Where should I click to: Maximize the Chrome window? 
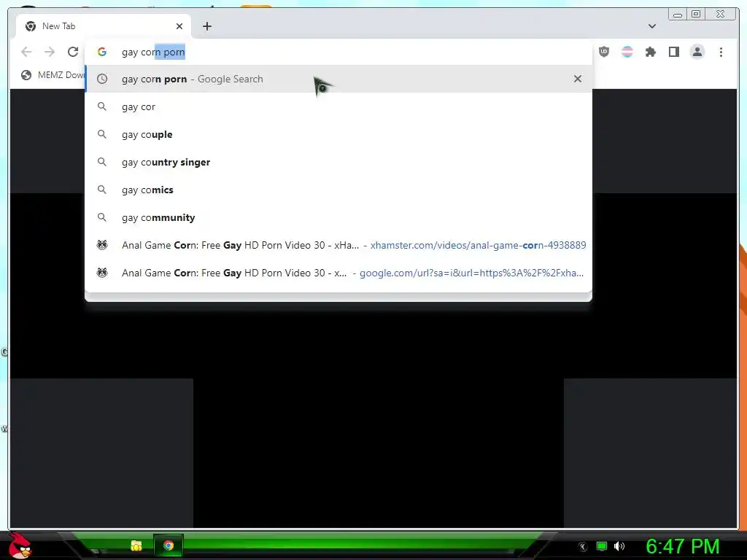(x=696, y=15)
